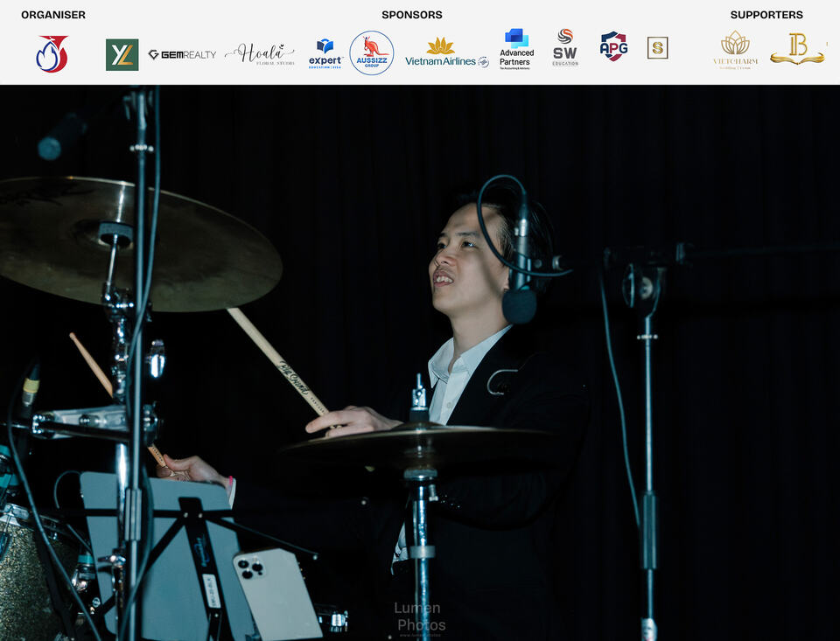
Task: Click the gold B supporter logo
Action: (798, 49)
